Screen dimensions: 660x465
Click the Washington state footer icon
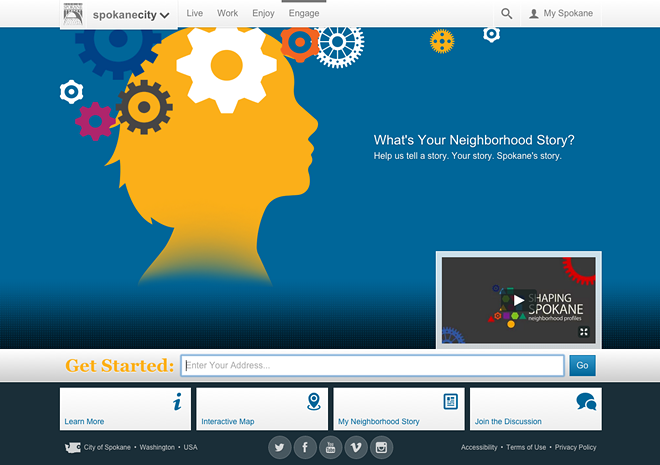[x=72, y=448]
